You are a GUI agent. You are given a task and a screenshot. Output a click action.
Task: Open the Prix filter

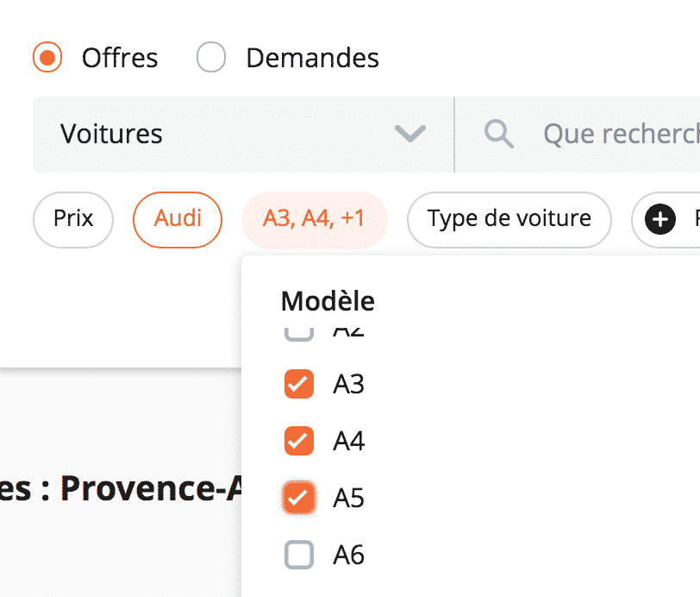(72, 220)
